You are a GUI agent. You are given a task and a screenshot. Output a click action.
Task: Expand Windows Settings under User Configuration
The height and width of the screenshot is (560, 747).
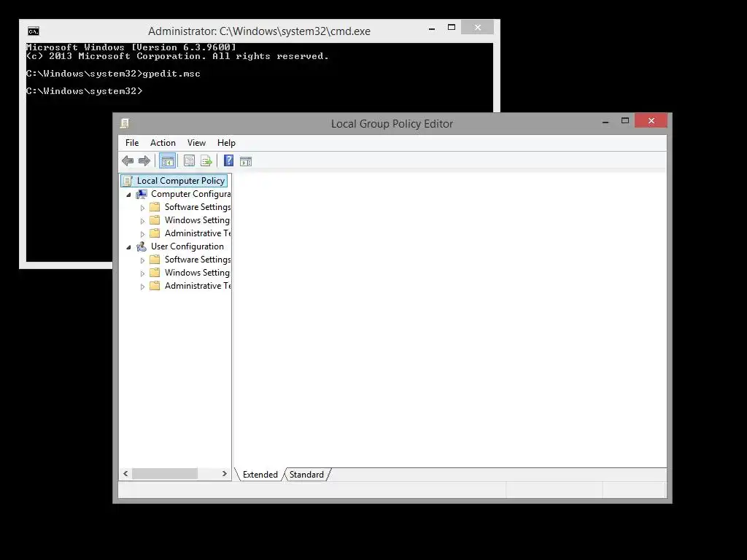point(142,273)
